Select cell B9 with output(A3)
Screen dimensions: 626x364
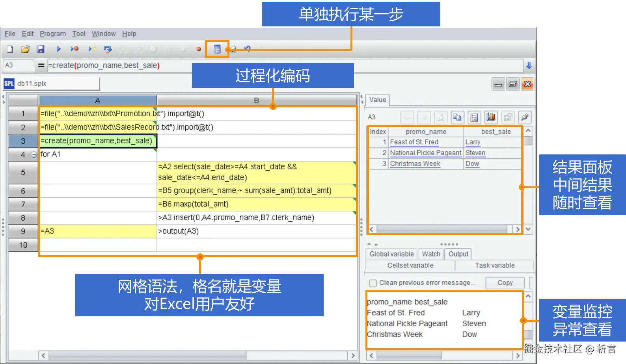256,231
